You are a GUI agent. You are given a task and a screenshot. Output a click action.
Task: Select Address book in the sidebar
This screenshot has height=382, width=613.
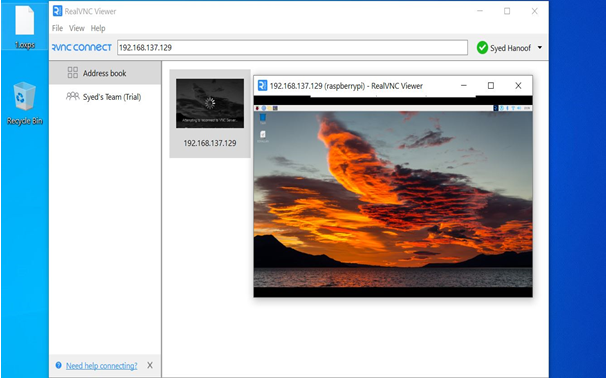click(105, 73)
